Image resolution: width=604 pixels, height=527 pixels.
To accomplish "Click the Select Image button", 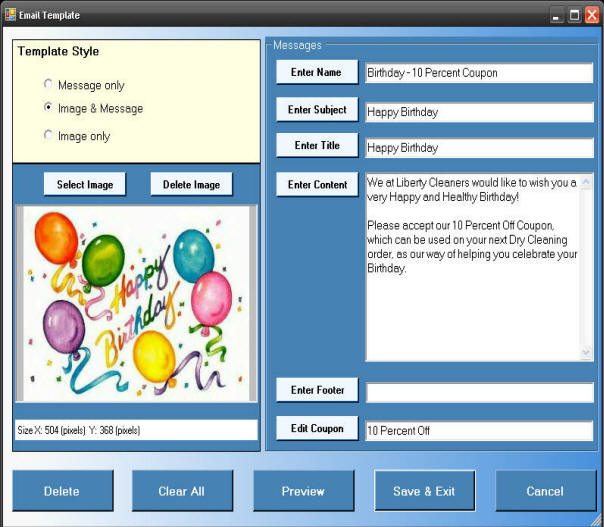I will (x=85, y=184).
